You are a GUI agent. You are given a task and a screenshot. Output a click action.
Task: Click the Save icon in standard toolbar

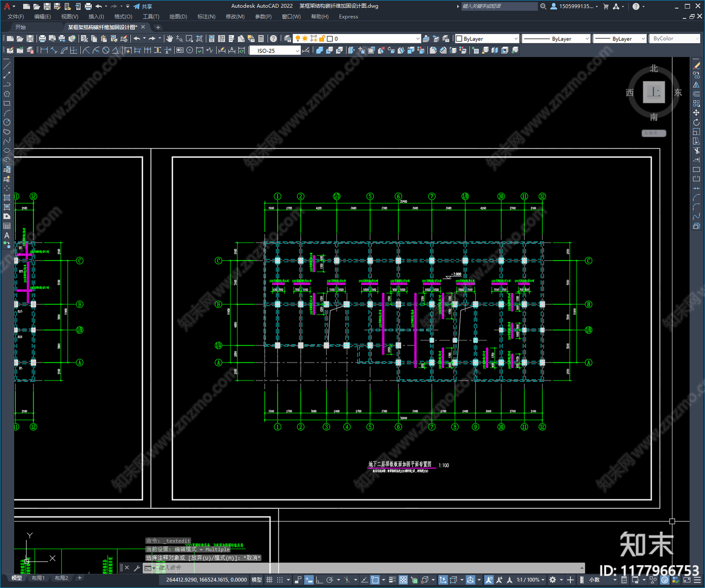tap(30, 39)
